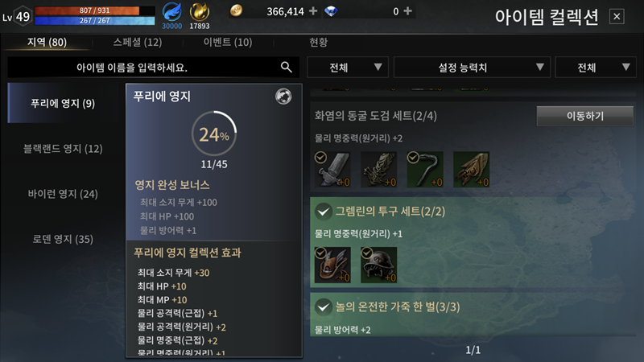Switch to the 이벤트 (10) tab

pyautogui.click(x=228, y=43)
